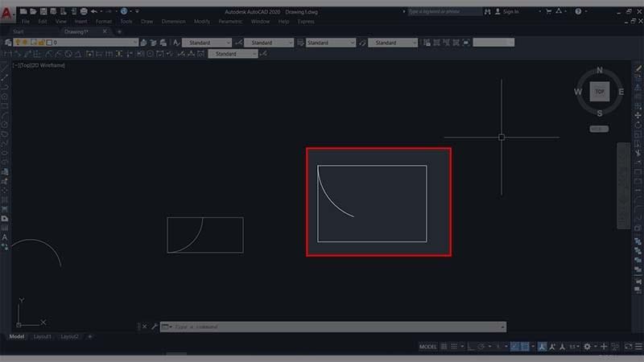The height and width of the screenshot is (362, 644).
Task: Click the TOP face of the ViewCube
Action: click(x=600, y=92)
